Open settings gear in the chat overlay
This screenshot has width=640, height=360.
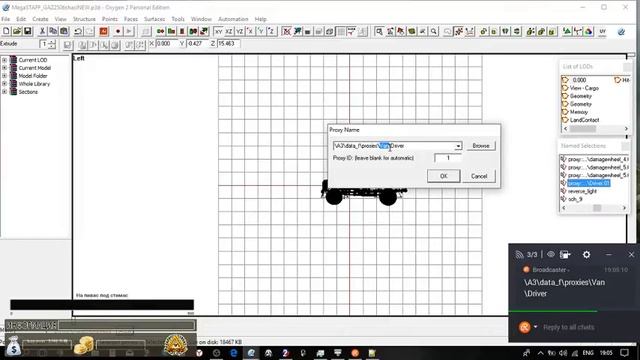point(587,255)
